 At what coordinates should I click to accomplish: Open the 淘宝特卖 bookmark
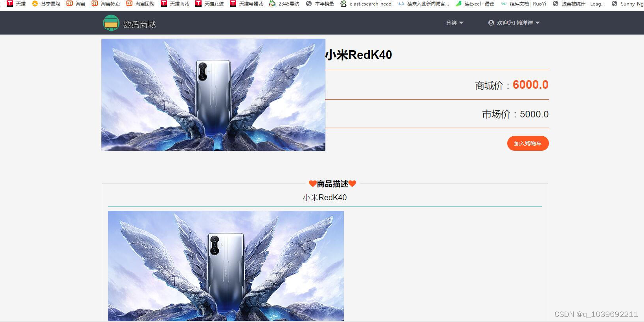106,4
